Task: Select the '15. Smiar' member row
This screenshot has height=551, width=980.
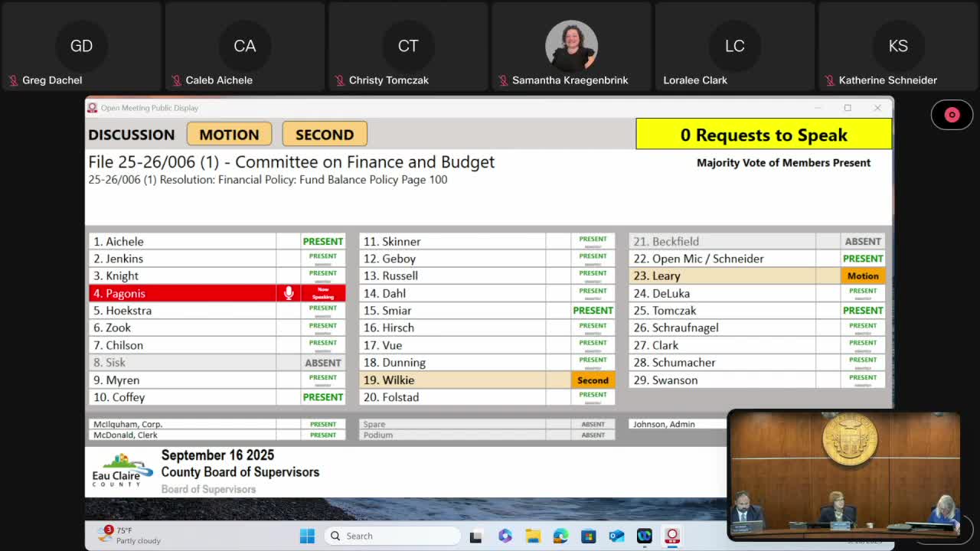Action: pyautogui.click(x=487, y=311)
